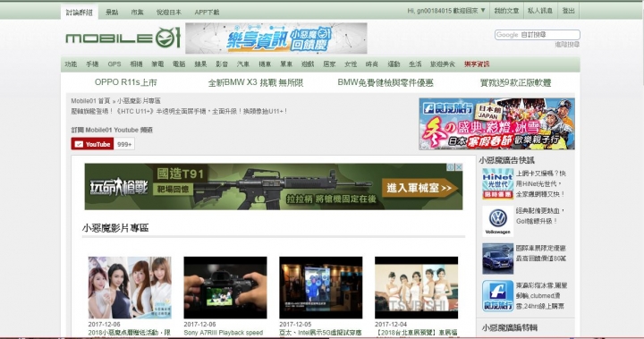Click the 進階搜尋 link below the search box
The width and height of the screenshot is (644, 339).
pos(567,45)
